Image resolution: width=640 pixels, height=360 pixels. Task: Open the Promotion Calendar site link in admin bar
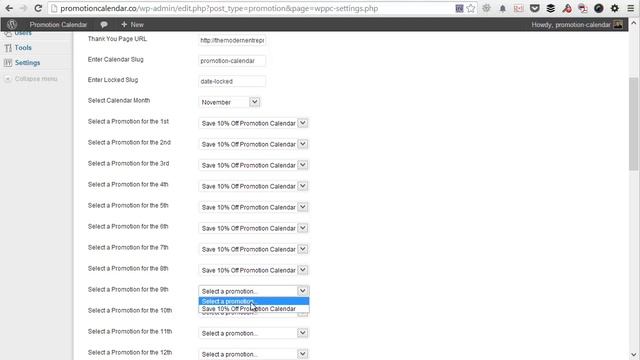58,24
